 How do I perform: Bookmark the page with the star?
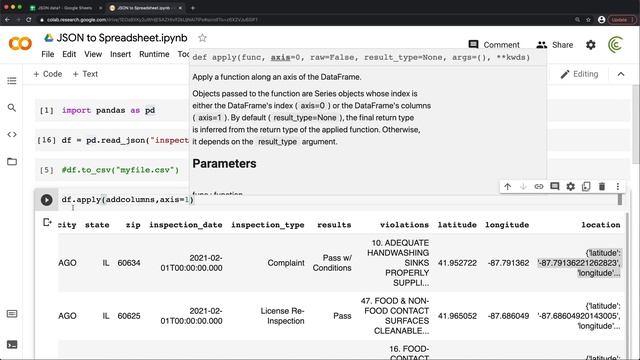588,20
